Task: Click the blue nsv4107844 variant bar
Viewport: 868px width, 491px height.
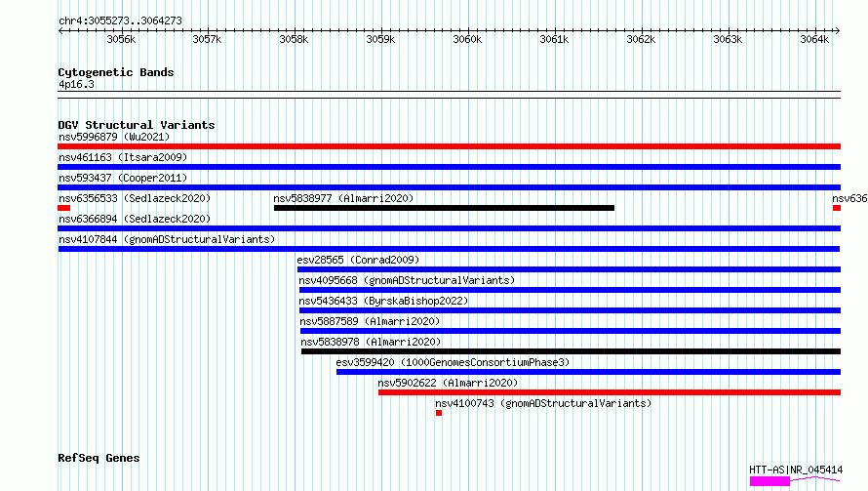Action: (x=449, y=249)
